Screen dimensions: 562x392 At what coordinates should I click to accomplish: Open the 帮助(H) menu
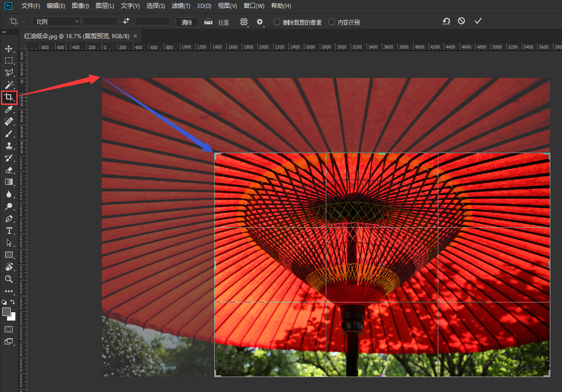tap(281, 6)
